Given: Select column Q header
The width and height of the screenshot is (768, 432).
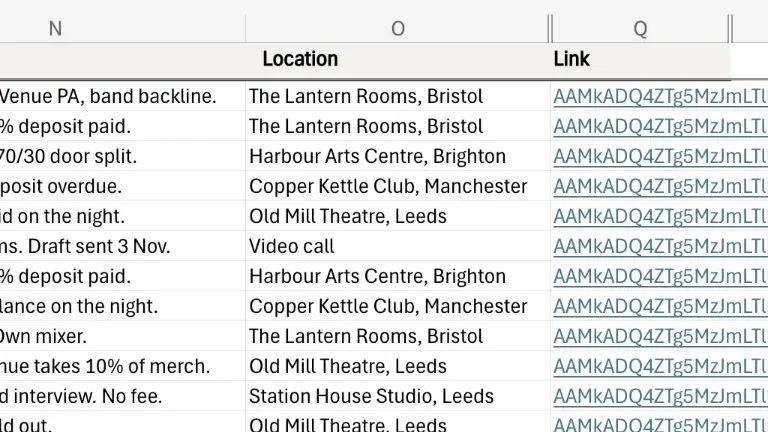Looking at the screenshot, I should pos(640,28).
